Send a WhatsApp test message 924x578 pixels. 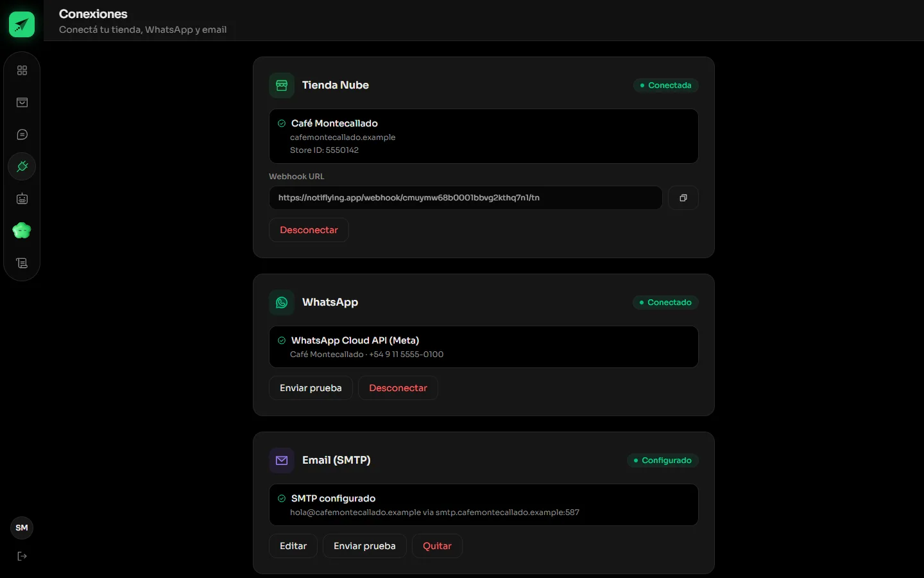point(311,388)
